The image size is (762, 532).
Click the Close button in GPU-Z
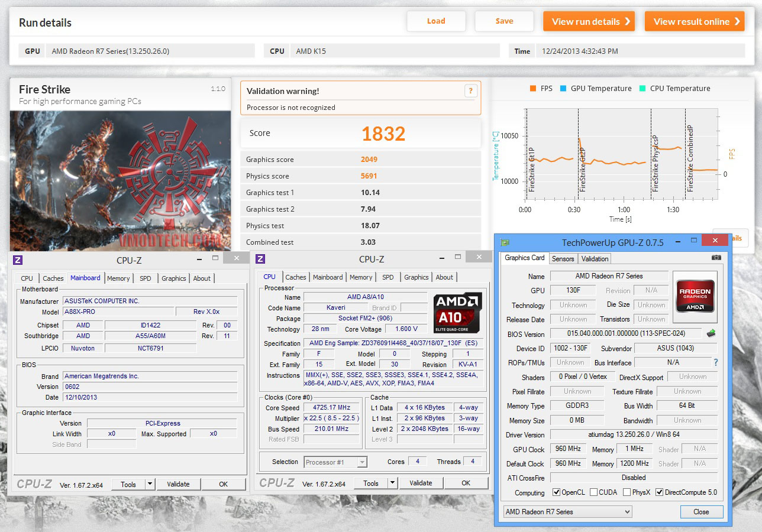click(701, 512)
